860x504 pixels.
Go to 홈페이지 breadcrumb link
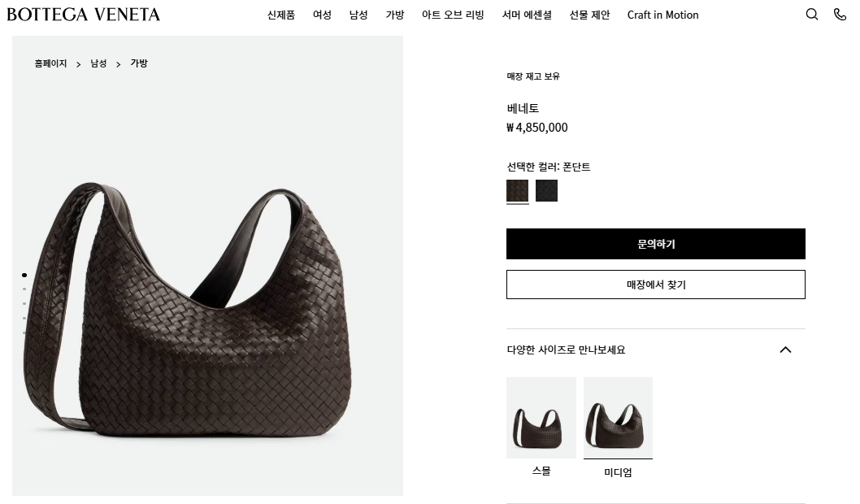point(50,63)
